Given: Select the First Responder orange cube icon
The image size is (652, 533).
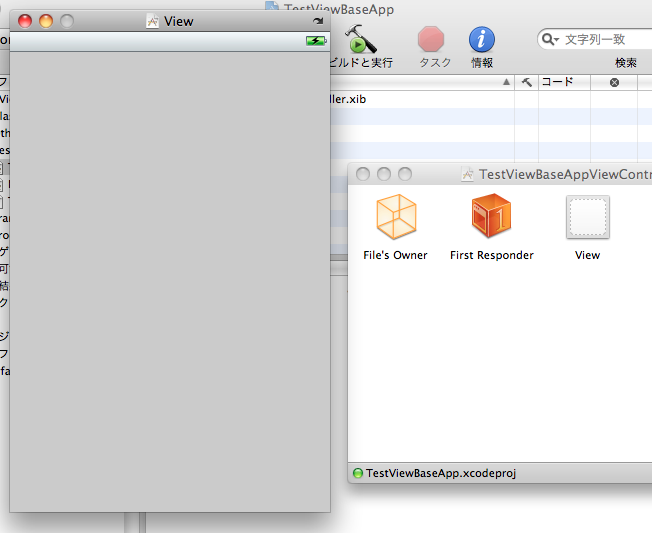Looking at the screenshot, I should (491, 215).
